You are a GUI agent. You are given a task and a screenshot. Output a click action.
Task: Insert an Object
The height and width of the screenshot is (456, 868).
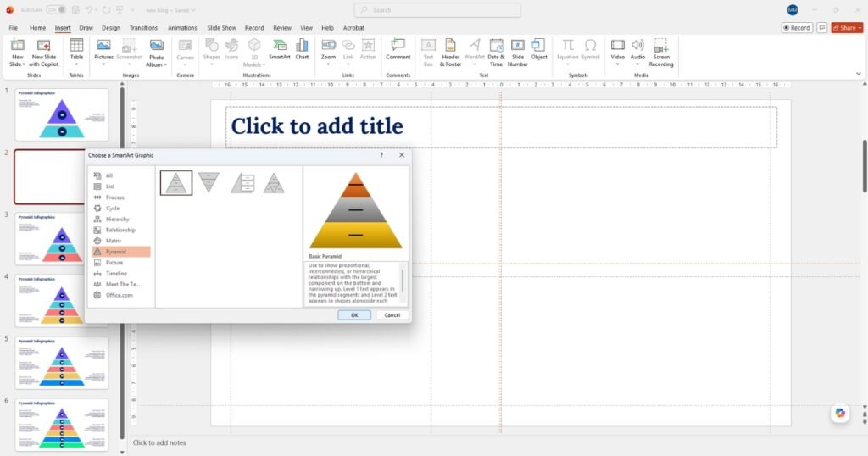(539, 49)
